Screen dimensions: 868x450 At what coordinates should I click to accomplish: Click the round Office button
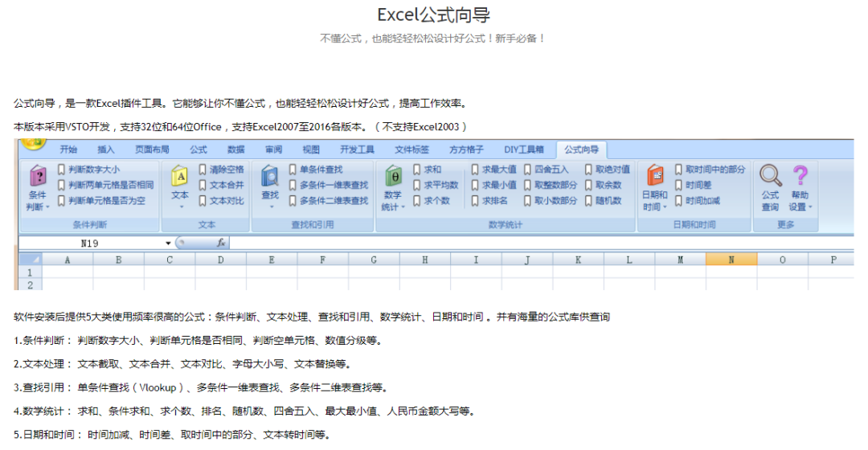click(33, 142)
